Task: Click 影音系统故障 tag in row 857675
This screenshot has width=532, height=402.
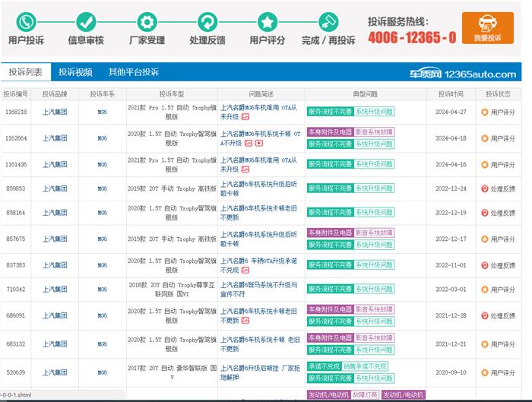Action: coord(374,233)
